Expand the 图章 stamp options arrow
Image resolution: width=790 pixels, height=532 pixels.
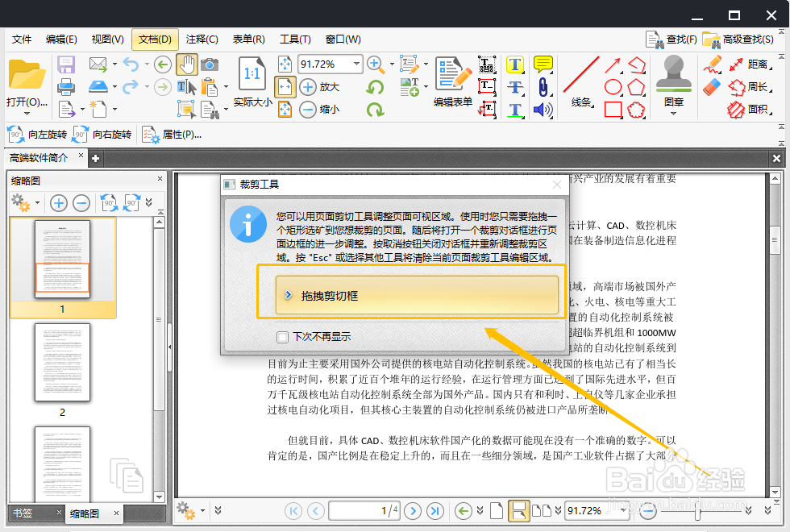coord(674,114)
